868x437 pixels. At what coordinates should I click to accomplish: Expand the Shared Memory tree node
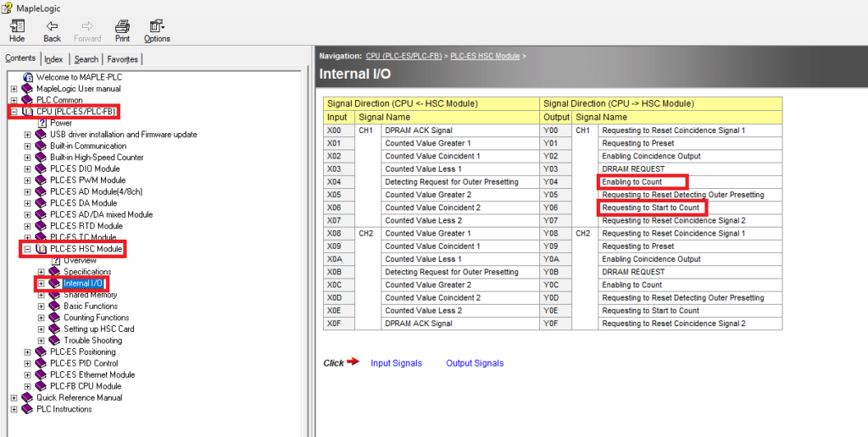(x=42, y=295)
